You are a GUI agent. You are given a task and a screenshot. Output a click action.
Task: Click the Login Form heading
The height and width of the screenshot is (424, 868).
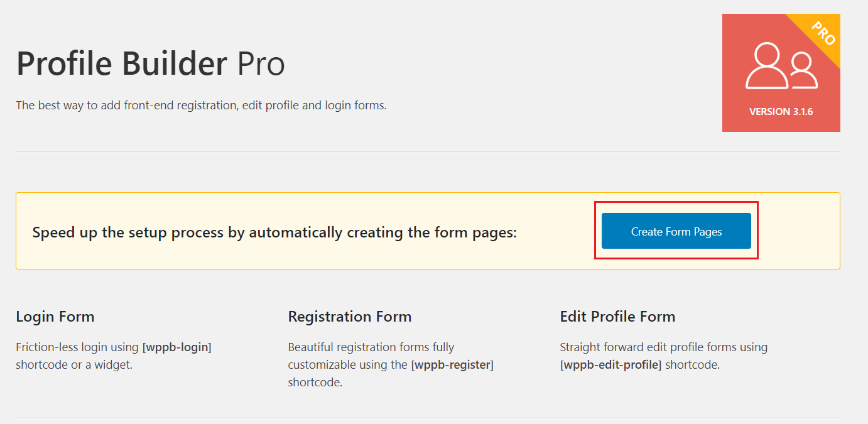[x=55, y=317]
